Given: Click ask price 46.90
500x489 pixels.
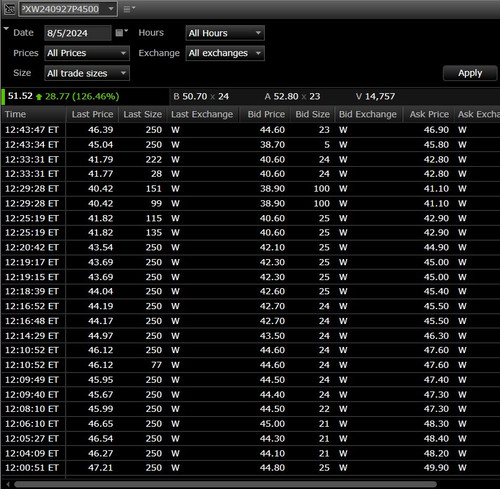Looking at the screenshot, I should click(436, 130).
